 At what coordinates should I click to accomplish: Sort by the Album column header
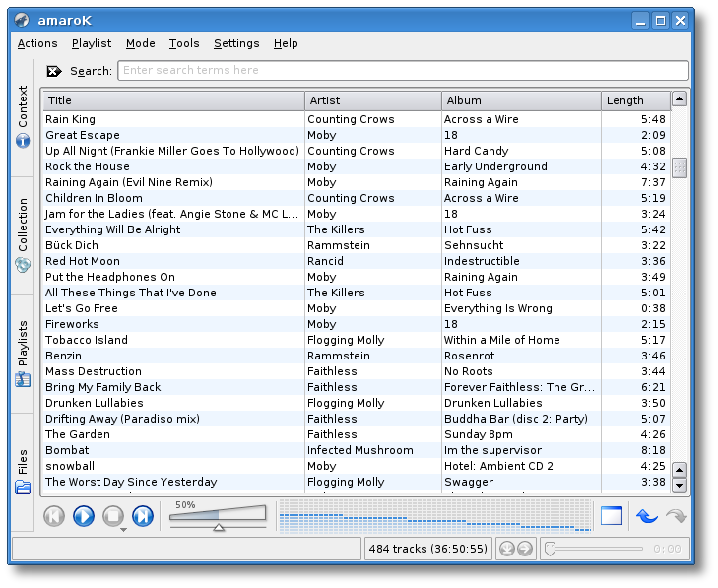coord(522,100)
